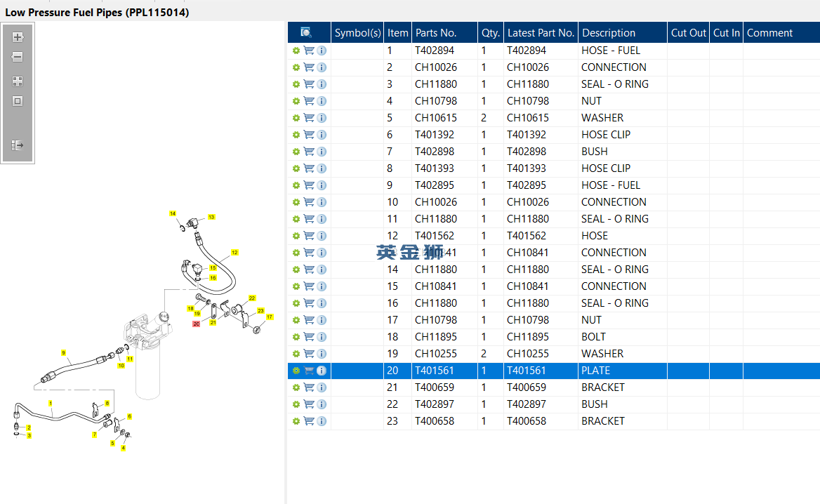Select the row for item 12 HOSE
Image resolution: width=820 pixels, height=504 pixels.
[x=554, y=236]
